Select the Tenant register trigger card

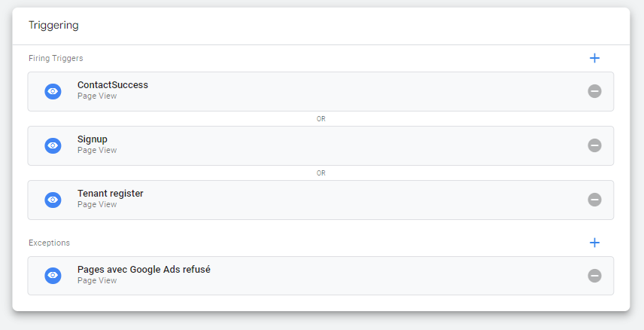point(320,200)
